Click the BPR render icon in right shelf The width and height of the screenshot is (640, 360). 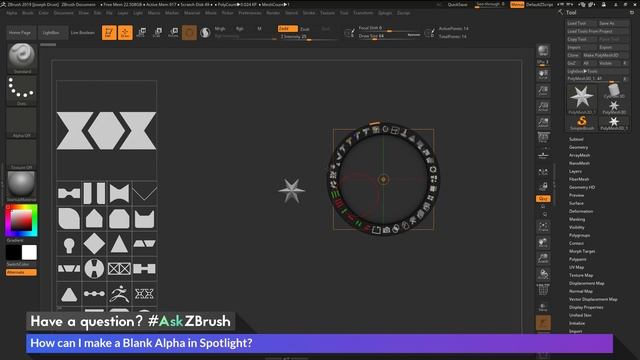click(543, 51)
